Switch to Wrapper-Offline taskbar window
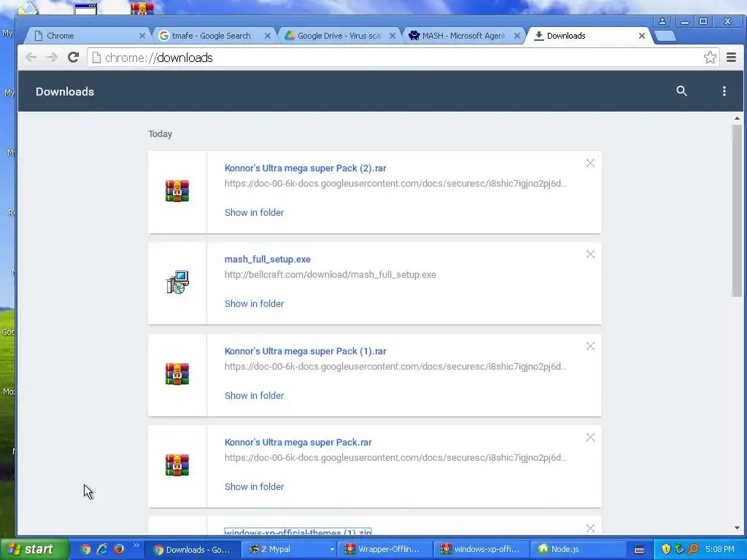 click(x=387, y=549)
